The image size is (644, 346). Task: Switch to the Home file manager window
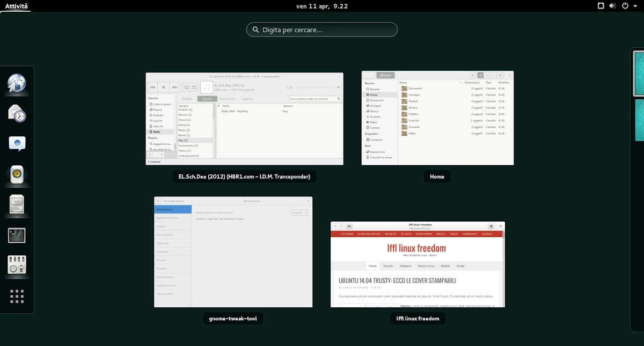(437, 118)
